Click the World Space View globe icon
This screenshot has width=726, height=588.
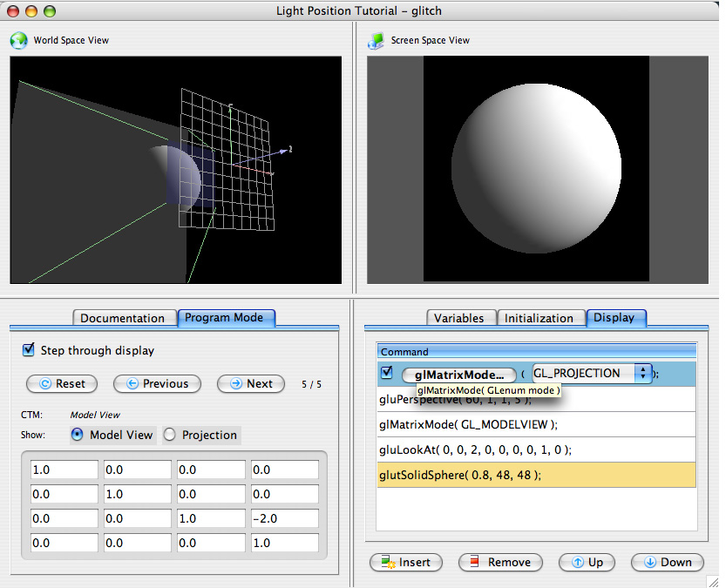pos(18,40)
